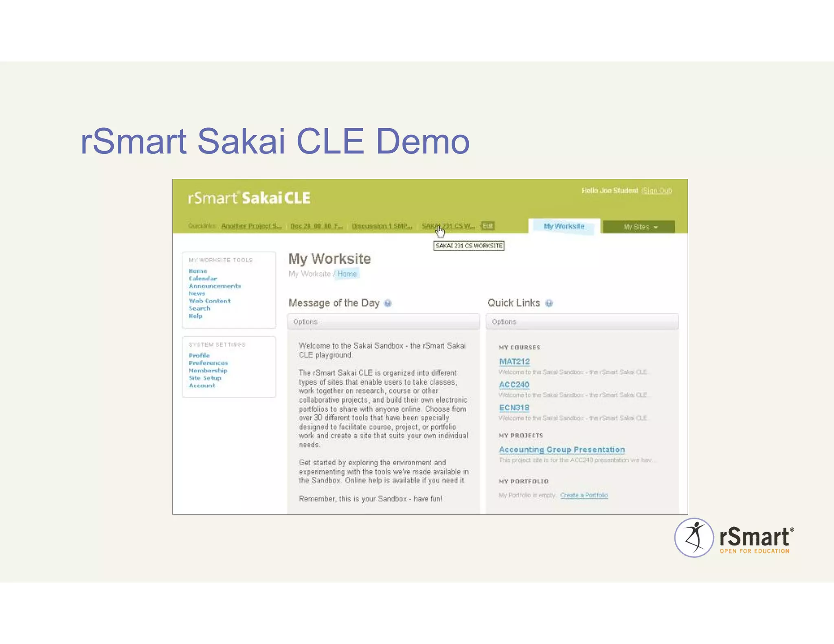Open Preferences under System Settings

click(x=208, y=363)
